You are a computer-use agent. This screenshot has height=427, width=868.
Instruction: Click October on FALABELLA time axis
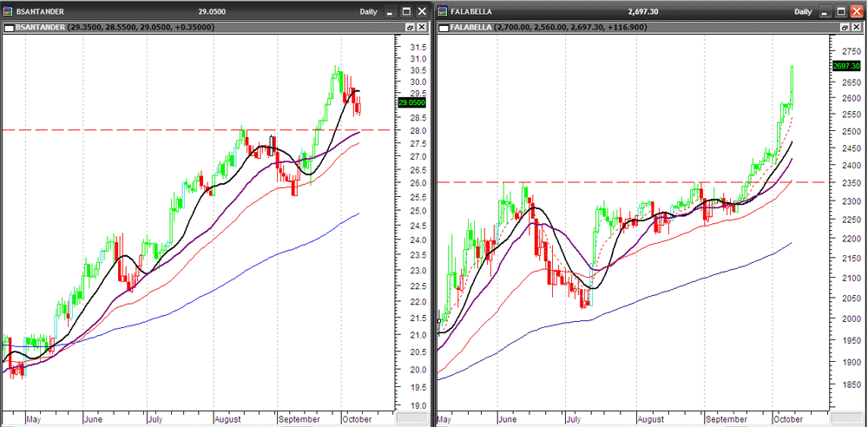(x=788, y=419)
